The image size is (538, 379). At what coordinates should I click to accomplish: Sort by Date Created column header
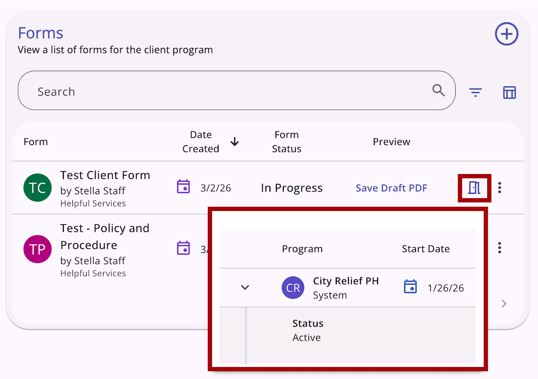(201, 141)
